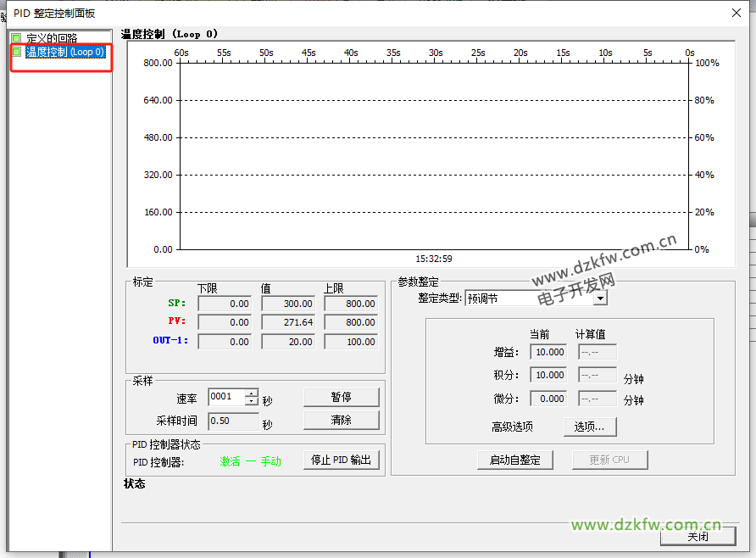Click the 速率 input field showing 0001
This screenshot has width=756, height=558.
225,397
